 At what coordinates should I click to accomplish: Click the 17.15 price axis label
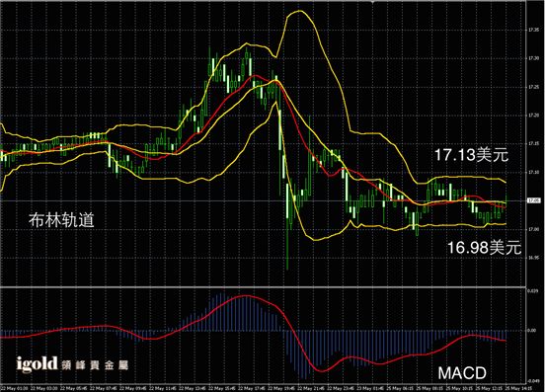pos(533,143)
